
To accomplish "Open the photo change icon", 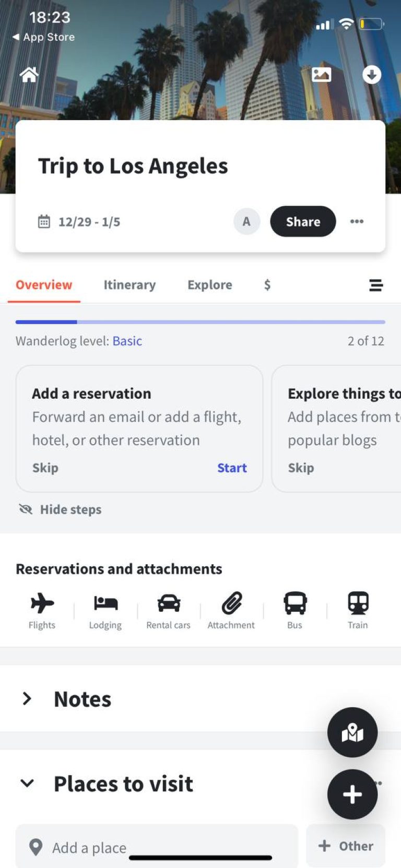I will pyautogui.click(x=321, y=74).
